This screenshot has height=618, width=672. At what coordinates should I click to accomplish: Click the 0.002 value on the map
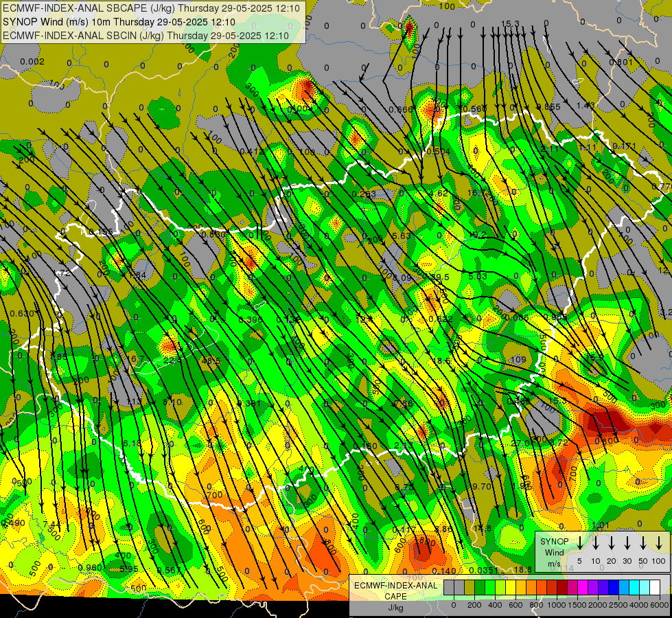pyautogui.click(x=32, y=62)
